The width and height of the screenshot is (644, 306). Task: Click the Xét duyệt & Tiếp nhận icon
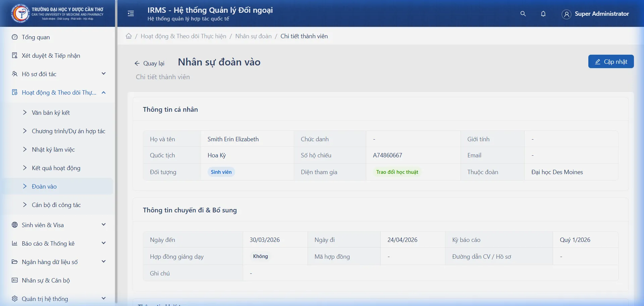point(14,55)
